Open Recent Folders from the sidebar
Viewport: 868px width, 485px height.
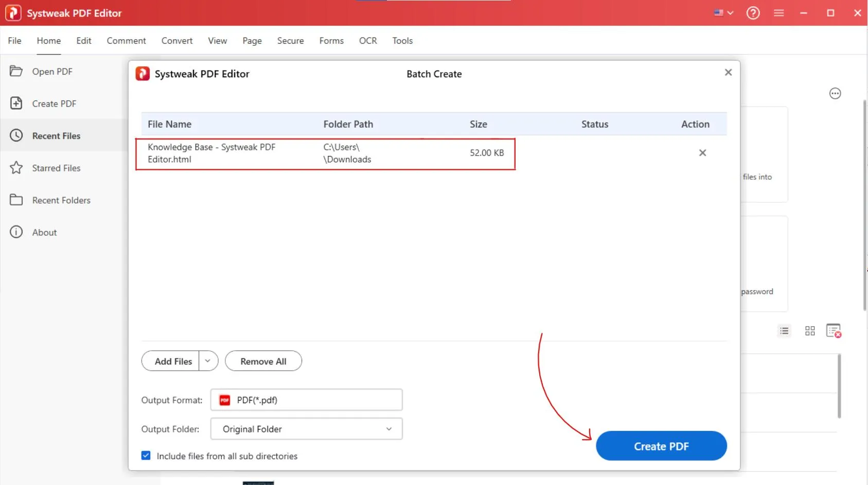point(16,200)
